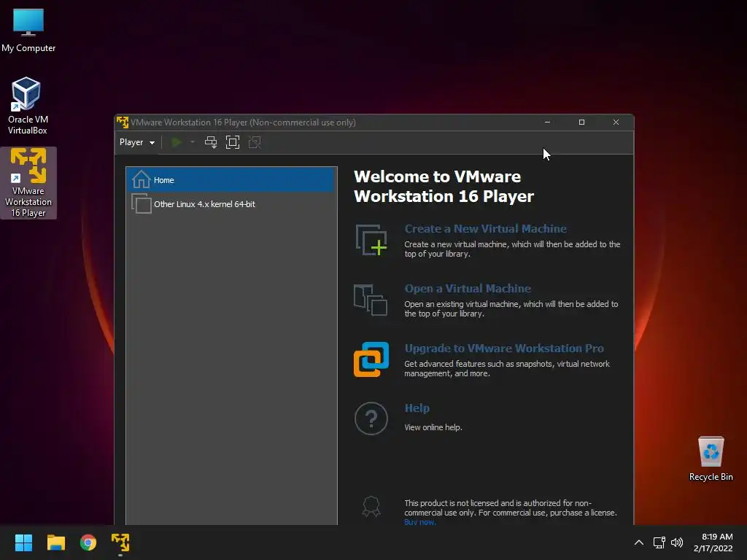This screenshot has width=747, height=560.
Task: Select the VMware Workstation 16 Player desktop shortcut
Action: tap(28, 183)
